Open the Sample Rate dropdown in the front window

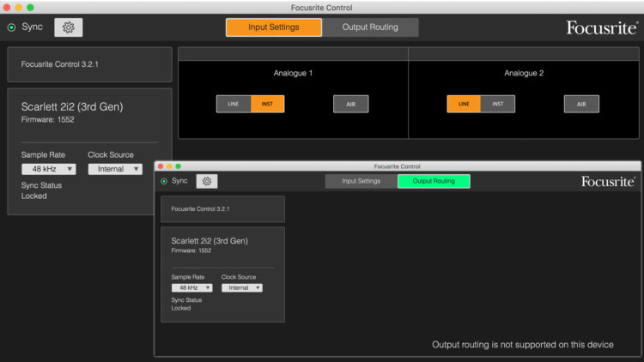[191, 287]
